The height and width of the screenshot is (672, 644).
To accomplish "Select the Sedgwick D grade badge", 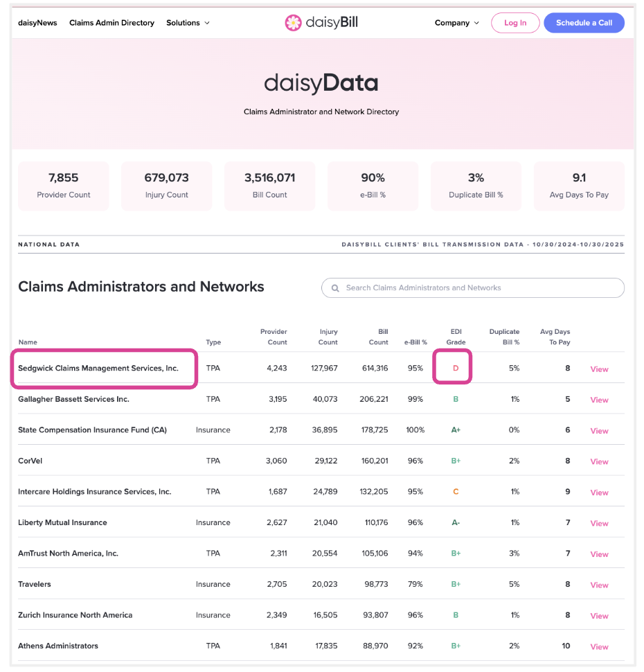I will [456, 369].
